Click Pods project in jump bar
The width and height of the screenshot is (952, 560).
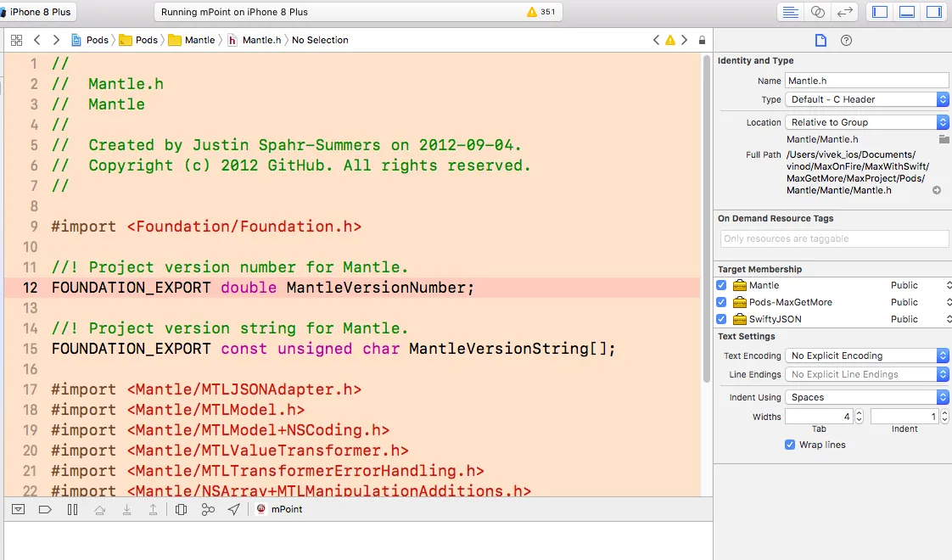tap(90, 40)
